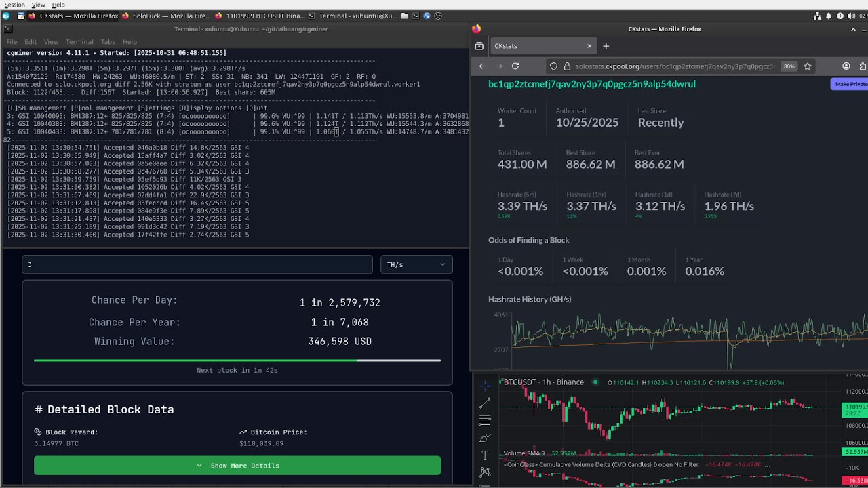Click the next block progress bar
The height and width of the screenshot is (488, 868).
(x=237, y=361)
